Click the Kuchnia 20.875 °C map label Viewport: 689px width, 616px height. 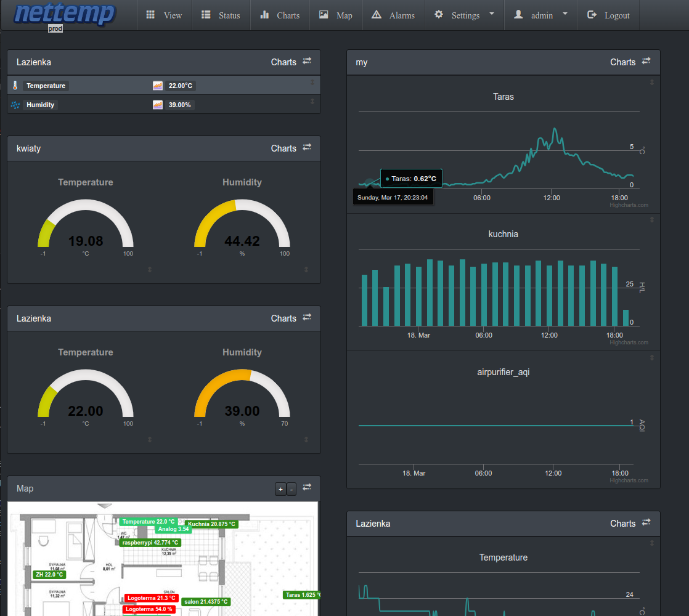click(x=211, y=524)
